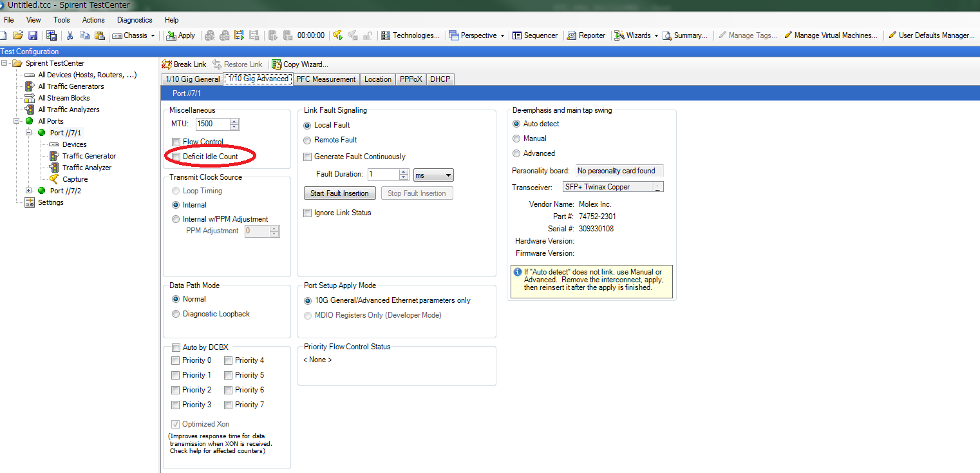Click the Cut scissors icon

click(x=70, y=35)
